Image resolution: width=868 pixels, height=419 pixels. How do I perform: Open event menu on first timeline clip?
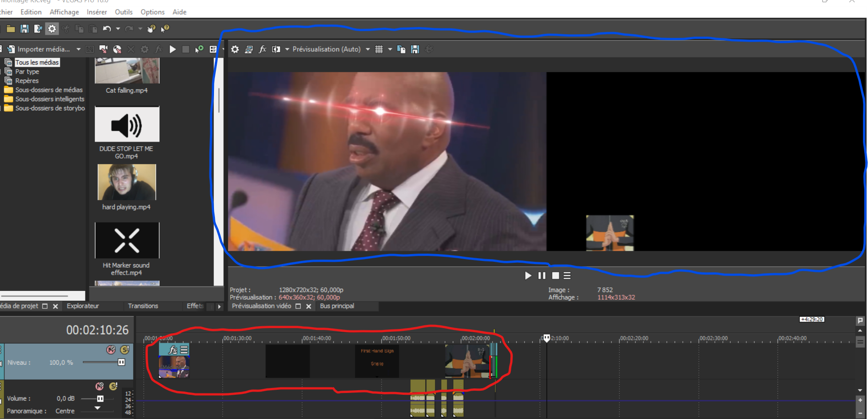click(x=184, y=350)
